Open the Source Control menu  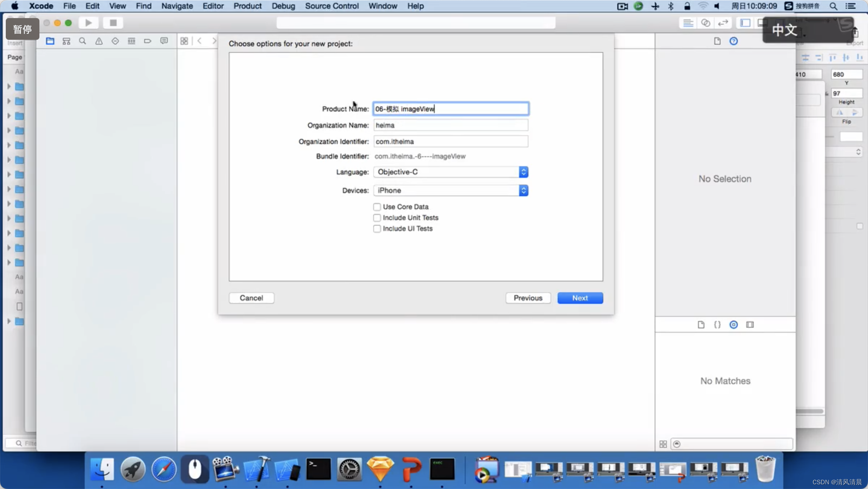(332, 6)
